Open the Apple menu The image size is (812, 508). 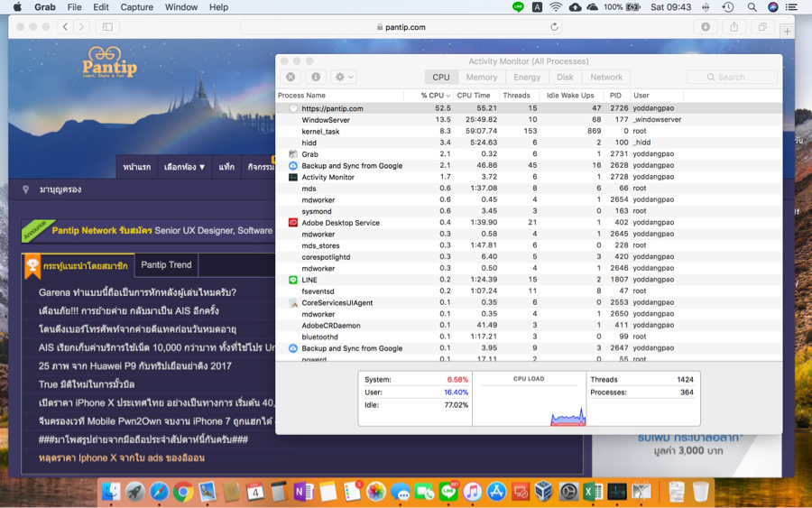pyautogui.click(x=18, y=7)
